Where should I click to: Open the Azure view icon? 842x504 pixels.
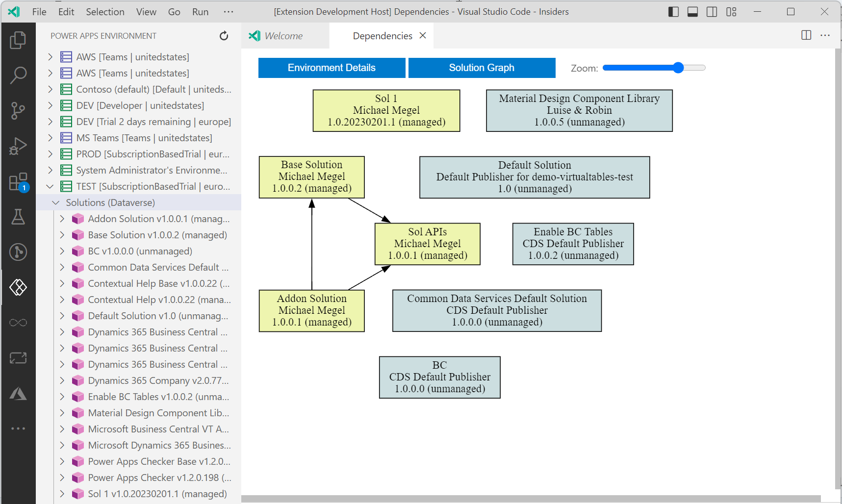(18, 394)
